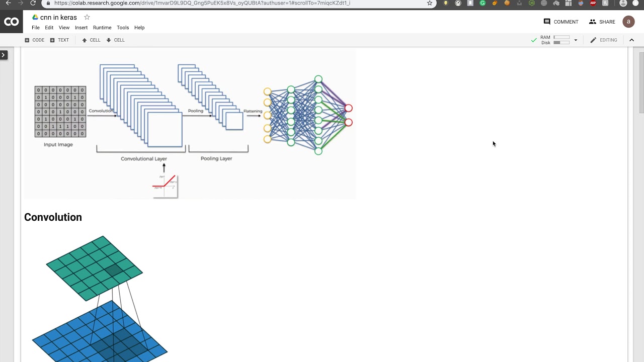
Task: Open the View menu
Action: click(x=64, y=28)
